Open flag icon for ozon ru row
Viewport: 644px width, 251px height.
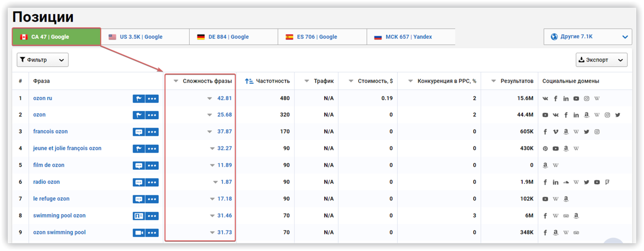pyautogui.click(x=139, y=98)
